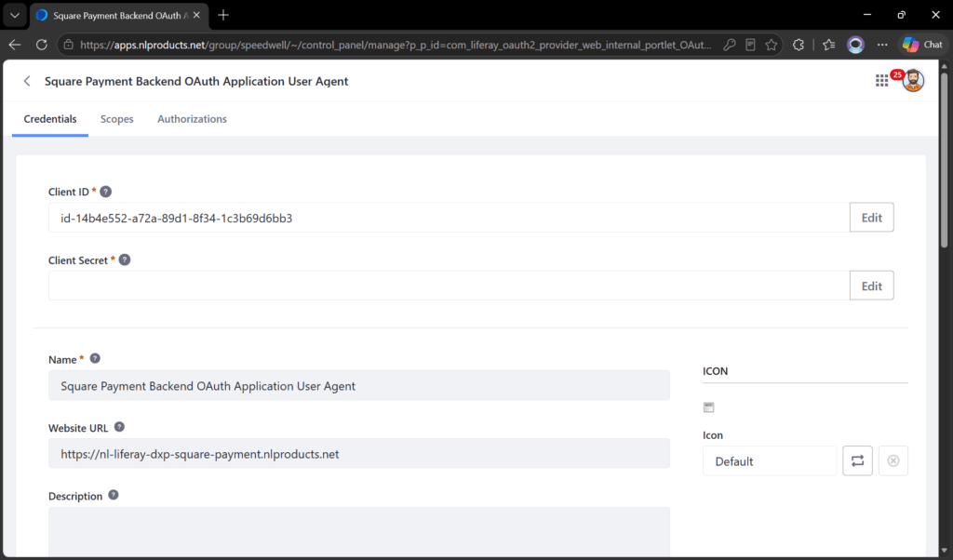Click the page vertical scrollbar

coord(944,158)
